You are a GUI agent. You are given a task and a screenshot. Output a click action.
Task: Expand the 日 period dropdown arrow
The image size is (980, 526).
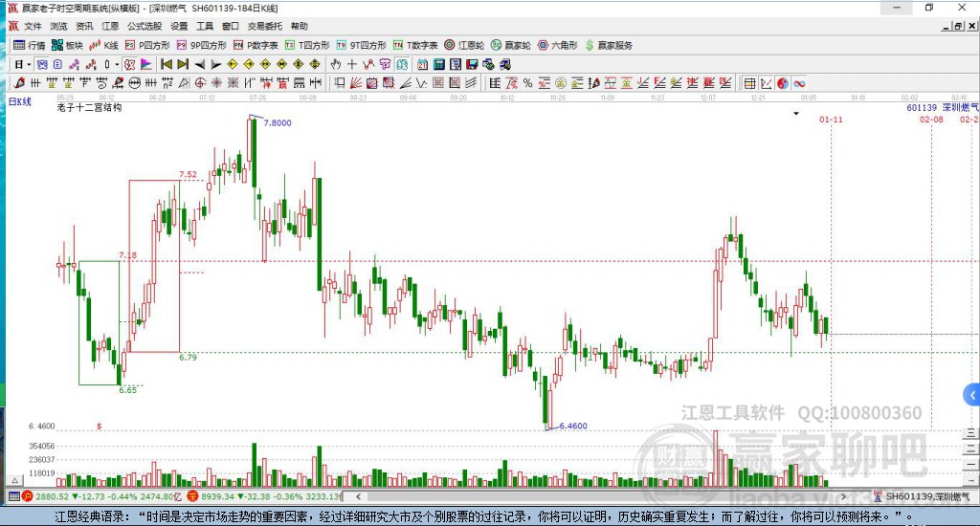(x=29, y=64)
